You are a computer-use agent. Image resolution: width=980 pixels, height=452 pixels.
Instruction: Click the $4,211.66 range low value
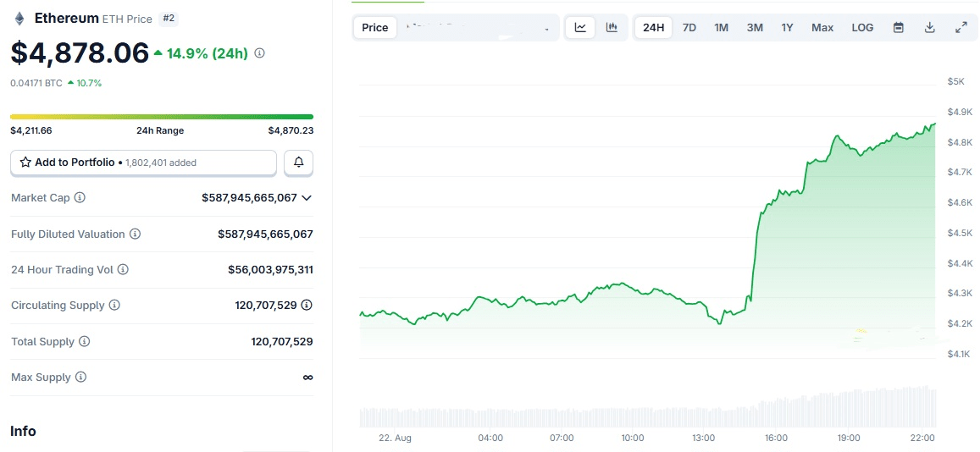(31, 130)
